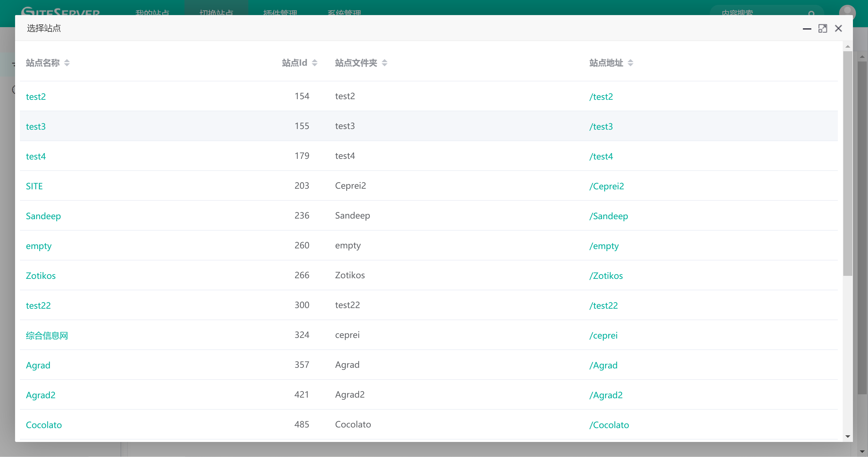The height and width of the screenshot is (457, 868).
Task: Close the 选择站点 dialog
Action: tap(838, 29)
